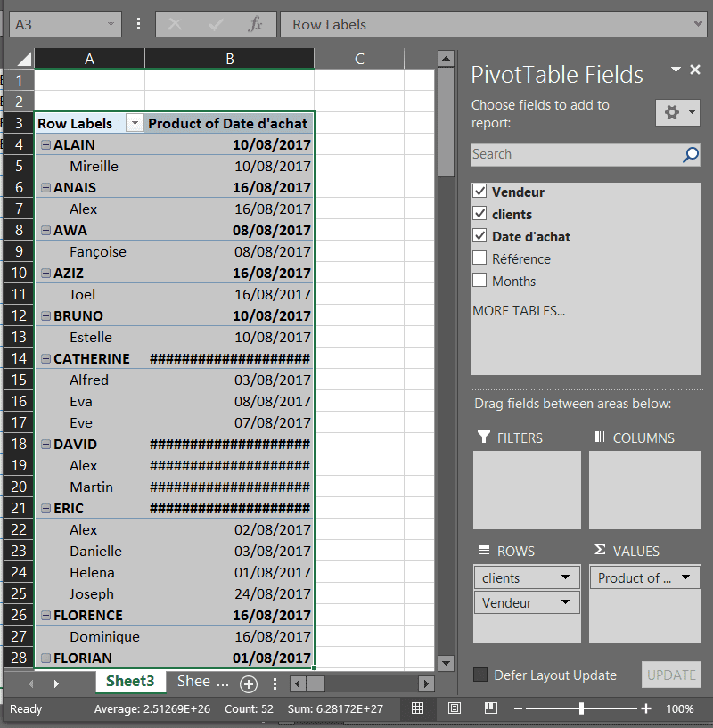The width and height of the screenshot is (713, 728).
Task: Click the search magnifier icon in fields pane
Action: click(691, 155)
